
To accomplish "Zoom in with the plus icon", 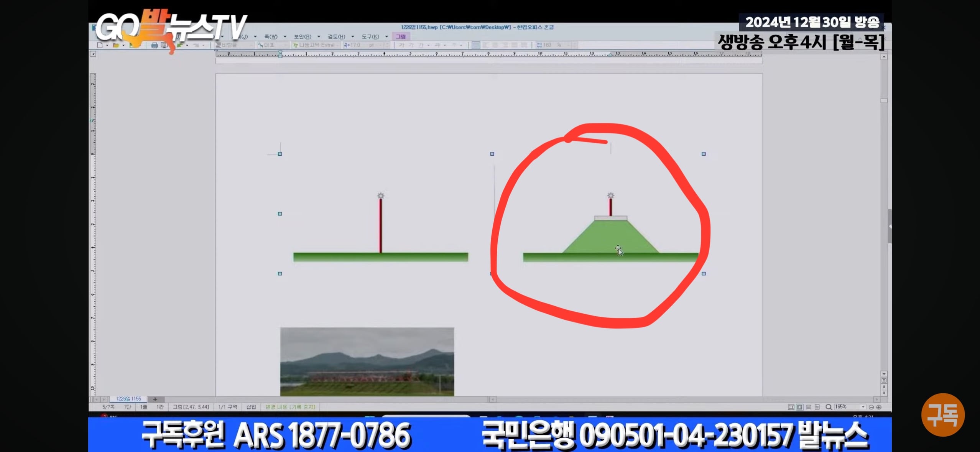I will [x=879, y=407].
